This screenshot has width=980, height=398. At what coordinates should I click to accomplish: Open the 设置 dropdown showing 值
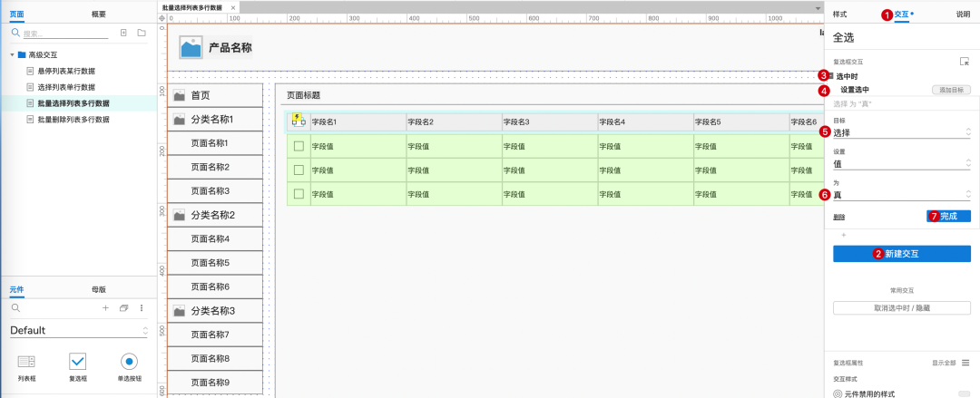point(902,164)
